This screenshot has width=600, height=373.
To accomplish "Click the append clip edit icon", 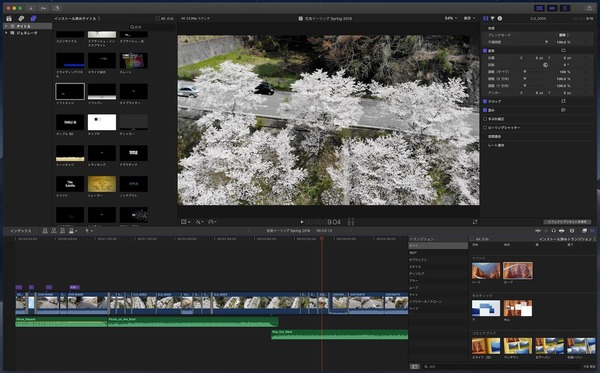I will [62, 231].
